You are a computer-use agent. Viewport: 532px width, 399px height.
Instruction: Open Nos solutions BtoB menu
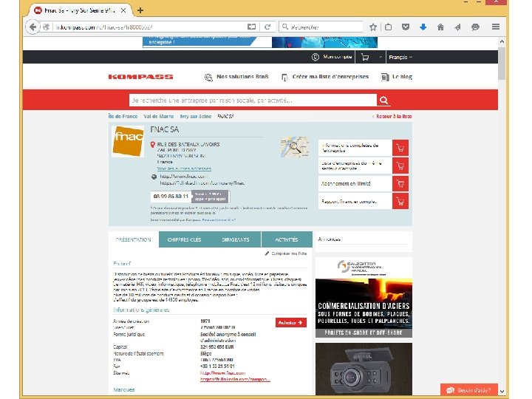(236, 77)
